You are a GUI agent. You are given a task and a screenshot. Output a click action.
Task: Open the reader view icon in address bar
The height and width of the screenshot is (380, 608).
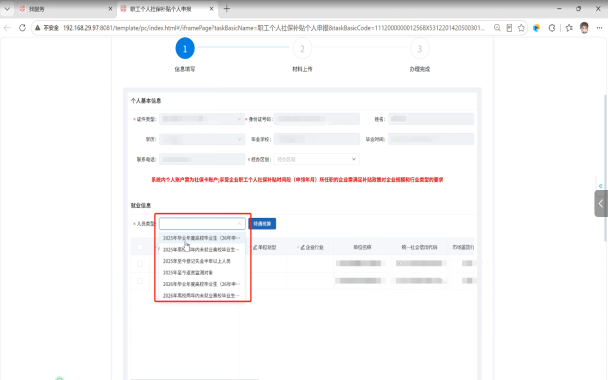click(x=509, y=28)
